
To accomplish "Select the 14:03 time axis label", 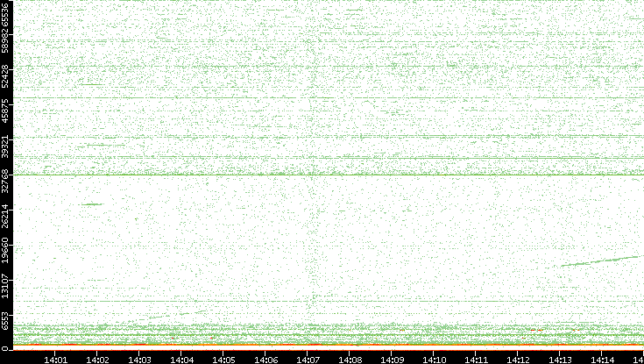I will (x=139, y=360).
